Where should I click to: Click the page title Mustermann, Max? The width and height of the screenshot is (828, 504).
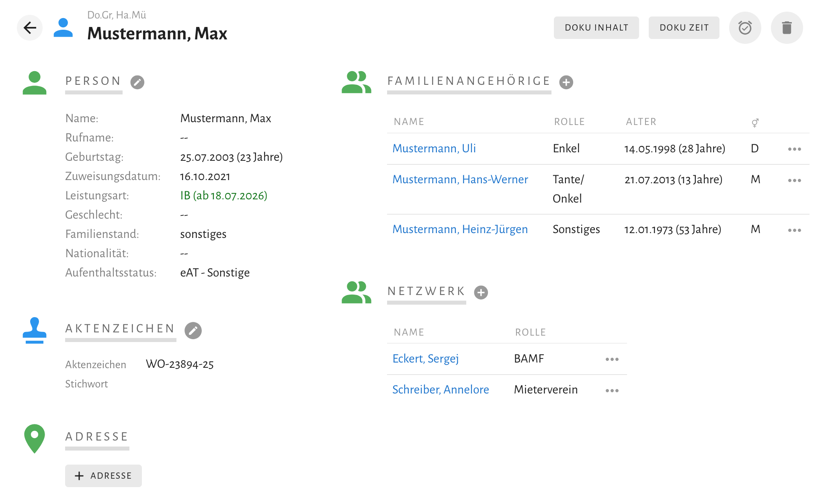click(157, 33)
